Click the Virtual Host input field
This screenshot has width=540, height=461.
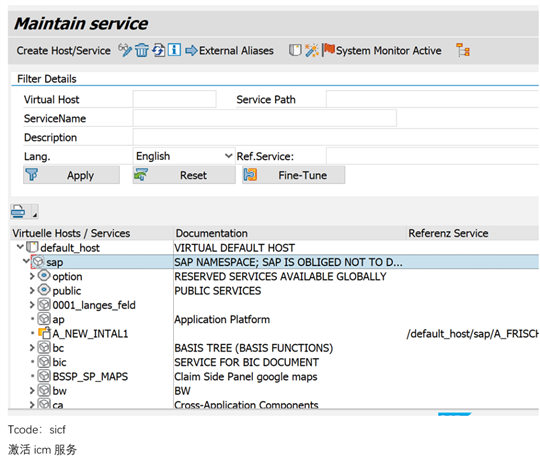175,99
